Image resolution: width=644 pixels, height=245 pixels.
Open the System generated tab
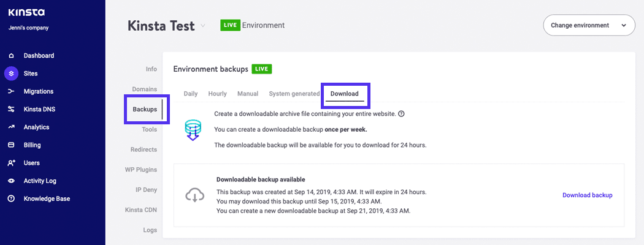pyautogui.click(x=294, y=94)
